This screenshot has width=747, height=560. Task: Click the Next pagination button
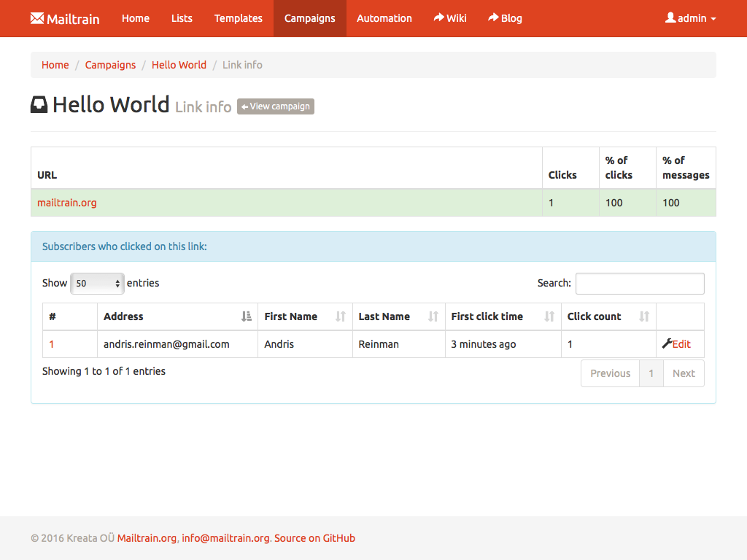683,373
